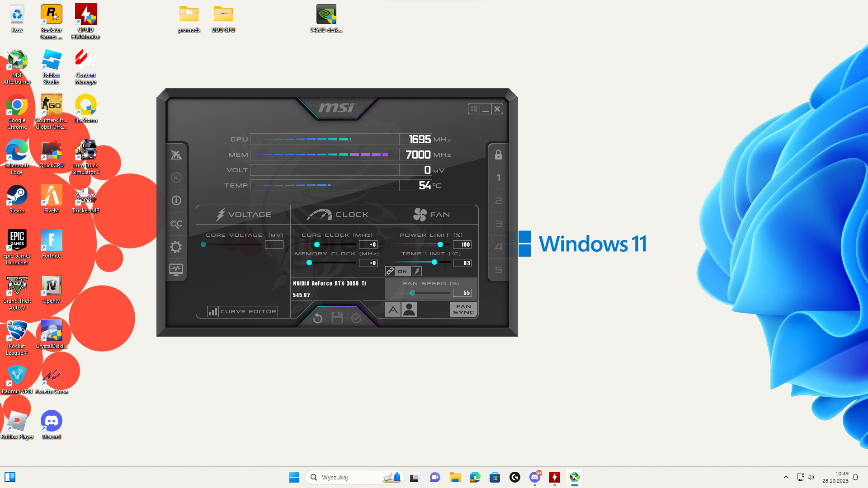Select the Steam desktop shortcut
Image resolution: width=868 pixels, height=488 pixels.
tap(17, 199)
